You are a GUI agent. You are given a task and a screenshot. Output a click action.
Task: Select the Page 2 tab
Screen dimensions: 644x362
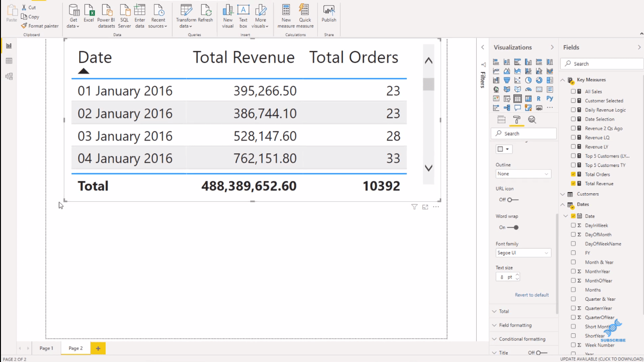75,348
